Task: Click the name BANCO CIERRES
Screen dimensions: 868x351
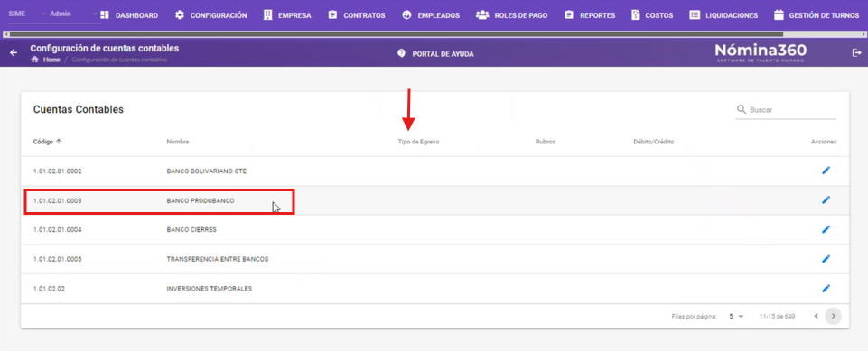Action: 191,230
